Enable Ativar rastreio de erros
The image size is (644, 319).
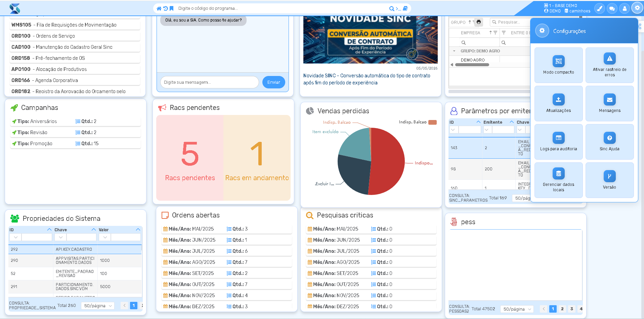pyautogui.click(x=610, y=65)
